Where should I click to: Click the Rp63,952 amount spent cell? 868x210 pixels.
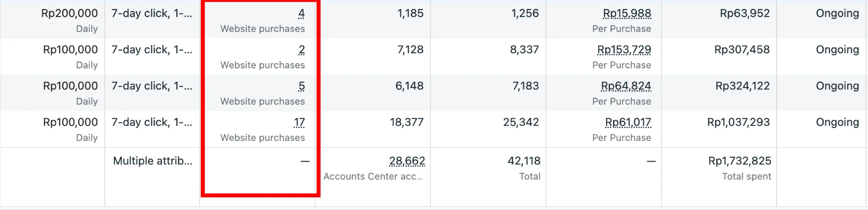745,14
